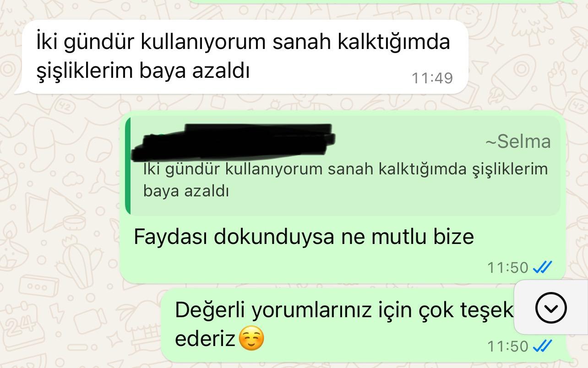This screenshot has height=368, width=588.
Task: Click the 11:50 timestamp under the Faydası message
Action: (x=508, y=267)
